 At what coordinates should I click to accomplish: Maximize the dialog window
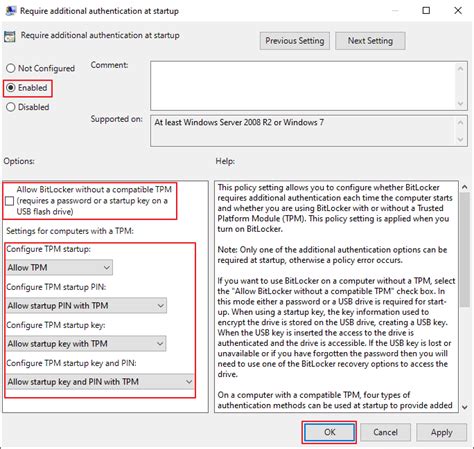click(x=426, y=11)
